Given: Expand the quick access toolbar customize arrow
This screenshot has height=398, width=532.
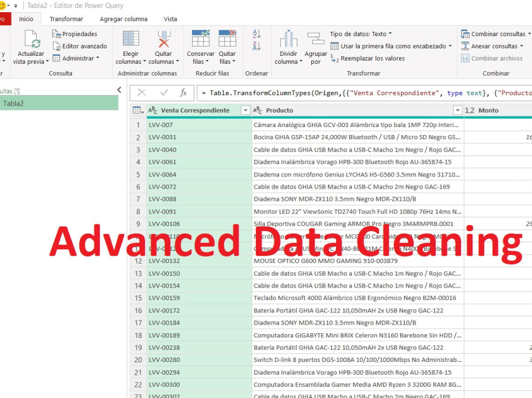Looking at the screenshot, I should [15, 6].
